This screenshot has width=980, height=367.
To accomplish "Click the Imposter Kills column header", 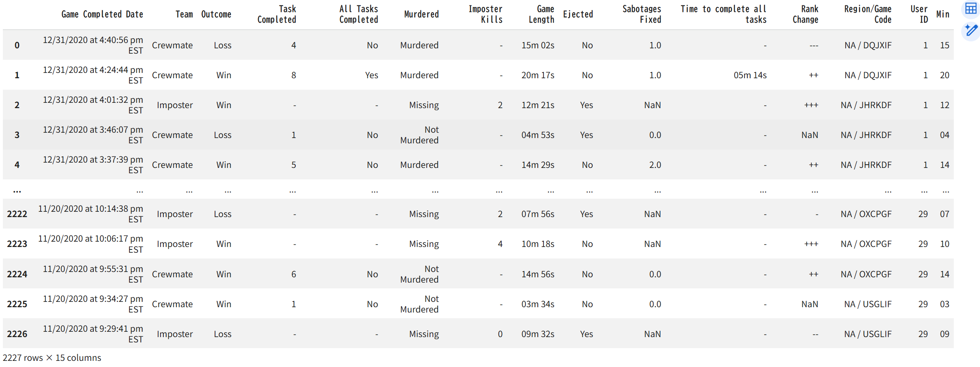I will (486, 14).
